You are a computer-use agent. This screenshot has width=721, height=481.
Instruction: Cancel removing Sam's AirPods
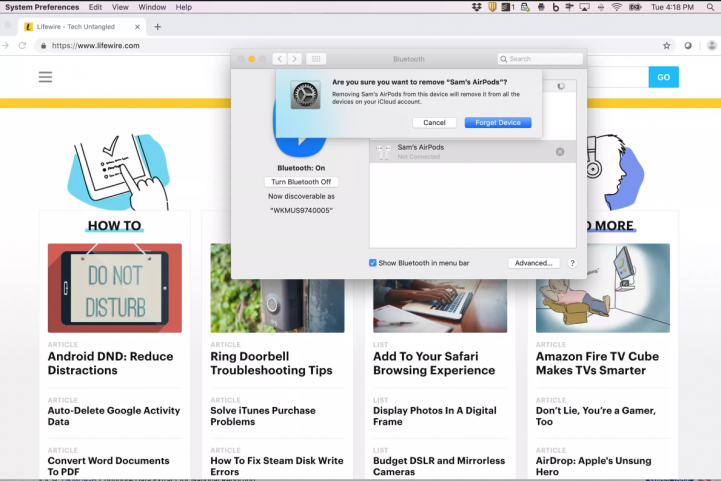pos(434,123)
